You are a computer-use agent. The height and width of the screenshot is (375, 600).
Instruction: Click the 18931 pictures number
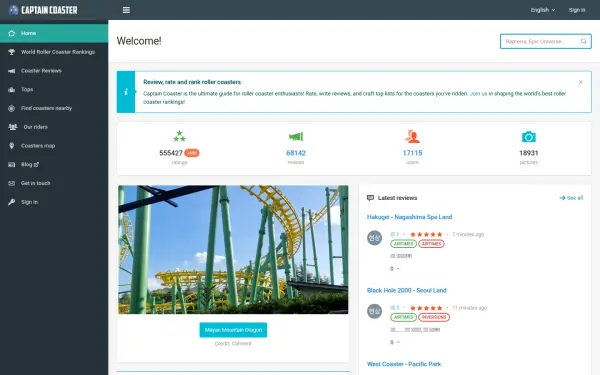(x=529, y=153)
